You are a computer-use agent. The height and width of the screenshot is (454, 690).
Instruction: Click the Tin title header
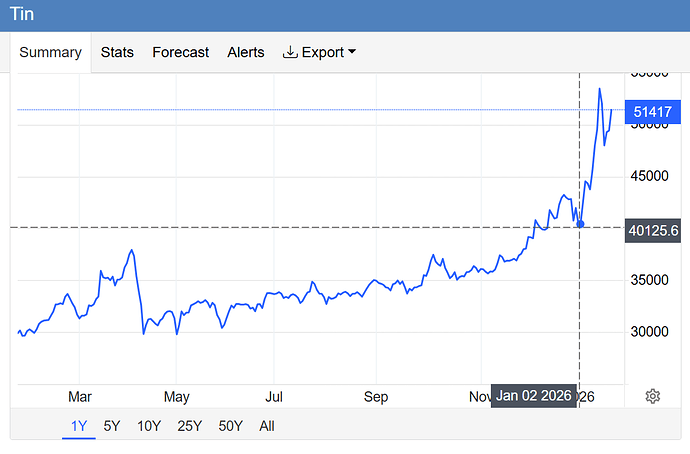[22, 14]
